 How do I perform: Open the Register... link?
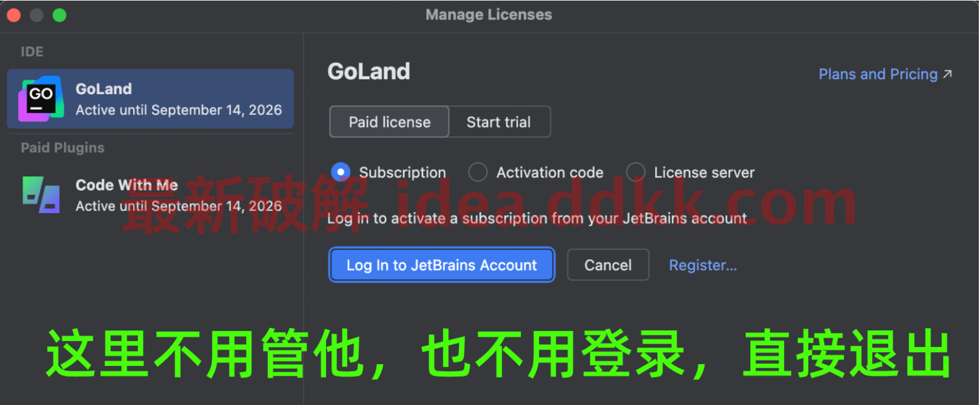click(703, 265)
